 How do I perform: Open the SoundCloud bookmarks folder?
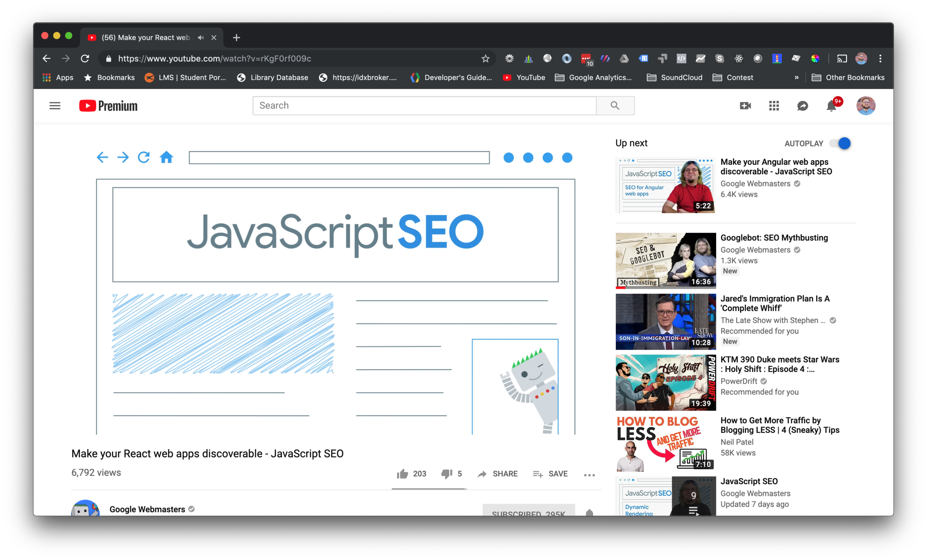click(674, 78)
